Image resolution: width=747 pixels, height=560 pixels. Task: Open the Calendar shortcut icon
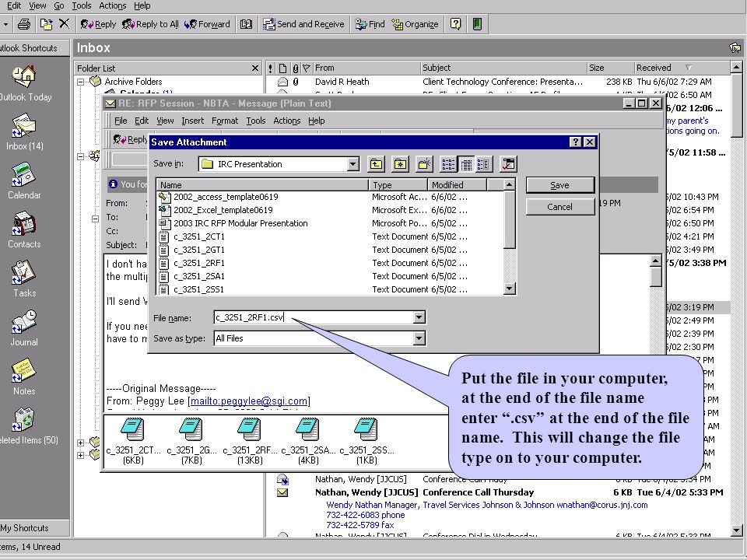pos(24,175)
